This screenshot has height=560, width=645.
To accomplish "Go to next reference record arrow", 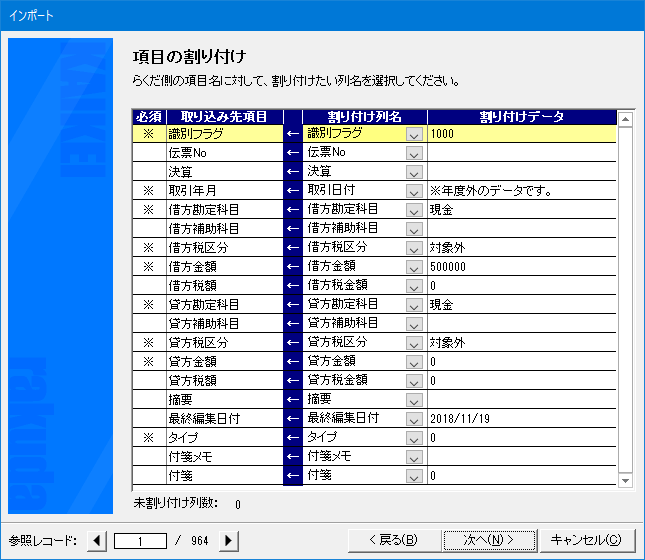I will tap(229, 540).
